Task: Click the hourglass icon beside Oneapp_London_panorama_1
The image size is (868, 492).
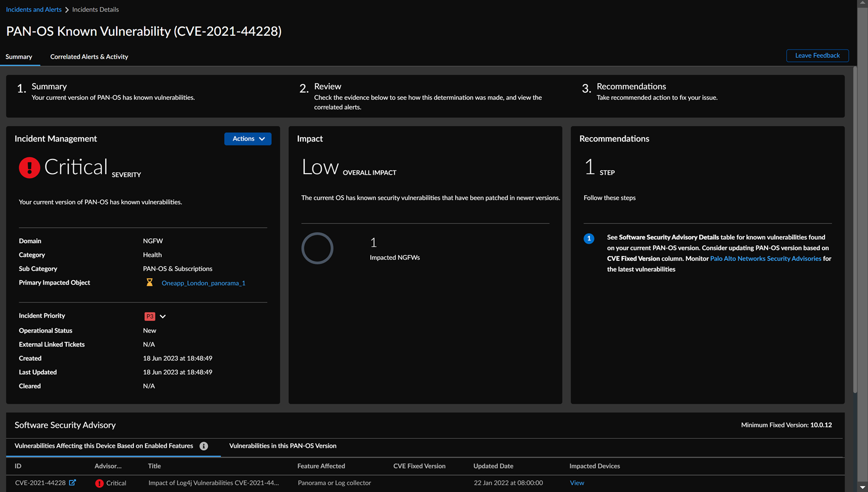Action: coord(150,283)
